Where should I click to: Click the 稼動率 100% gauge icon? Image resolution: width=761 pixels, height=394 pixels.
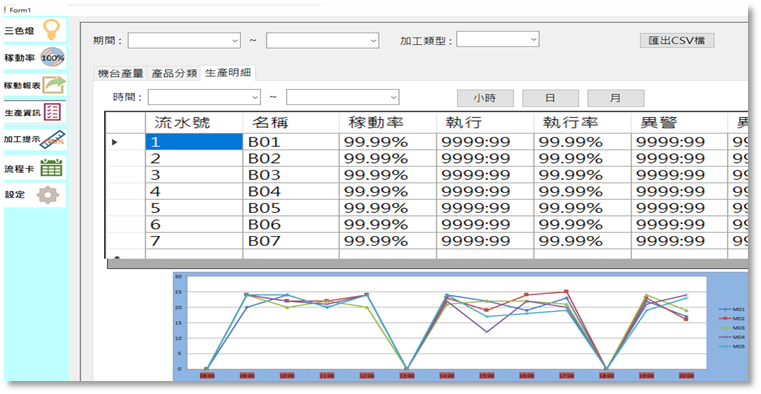coord(52,57)
